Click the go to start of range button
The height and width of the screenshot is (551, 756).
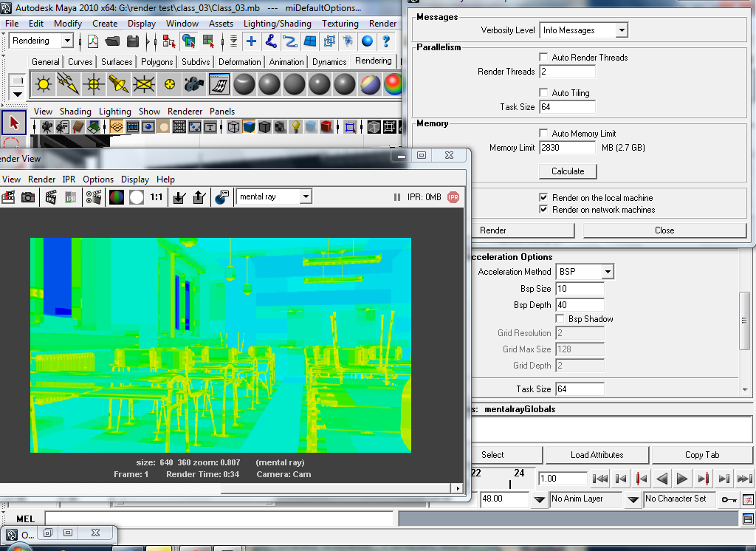[x=599, y=479]
